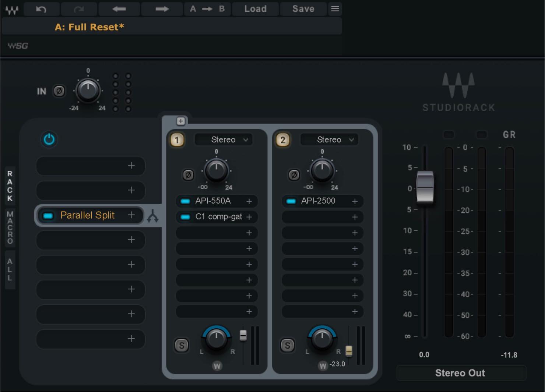Click chain 2 width W button
545x392 pixels.
[x=323, y=366]
